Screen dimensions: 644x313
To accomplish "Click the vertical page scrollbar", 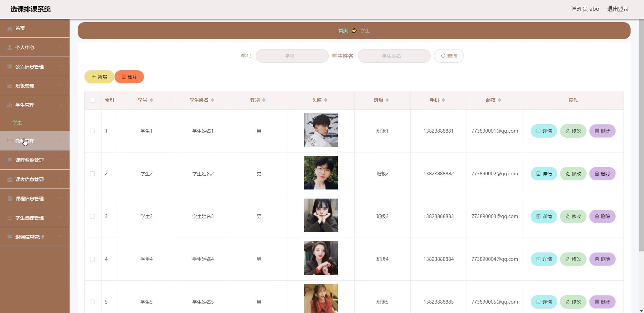I will [x=641, y=135].
